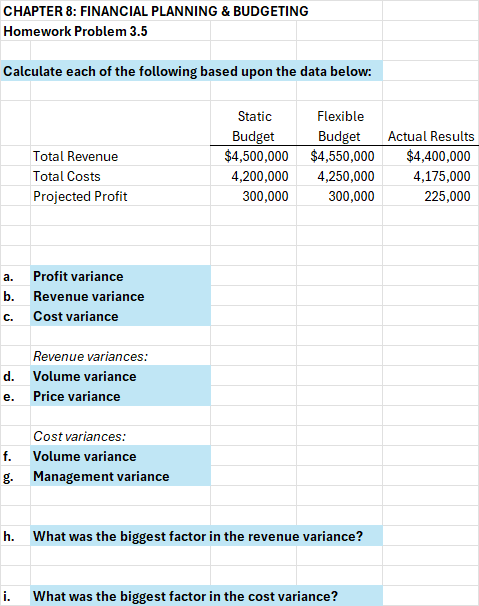Select the 4,175,000 actual cost cell
The image size is (479, 606).
(431, 176)
